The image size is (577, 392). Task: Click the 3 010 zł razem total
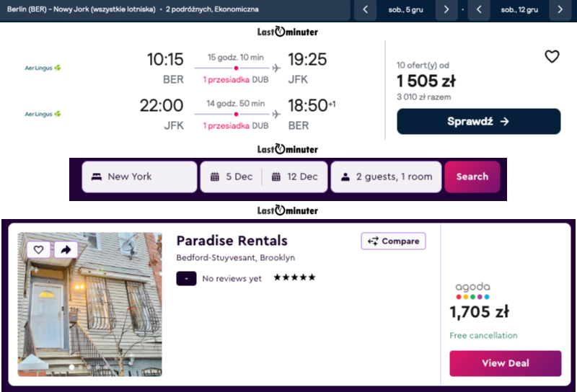click(x=423, y=97)
